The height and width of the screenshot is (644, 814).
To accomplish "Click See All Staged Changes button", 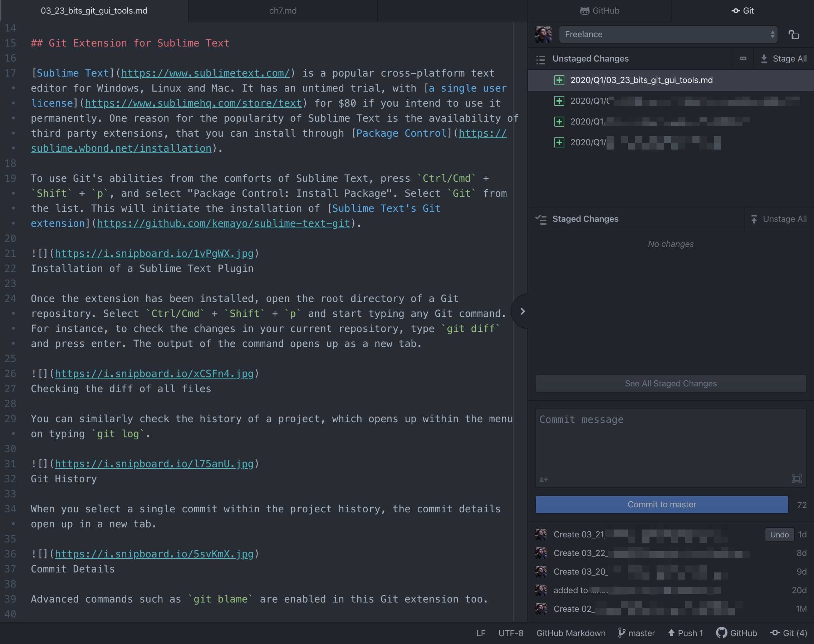I will pos(671,384).
